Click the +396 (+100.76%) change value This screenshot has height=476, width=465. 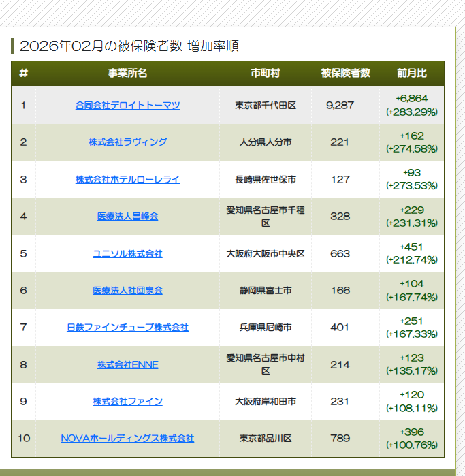[412, 439]
